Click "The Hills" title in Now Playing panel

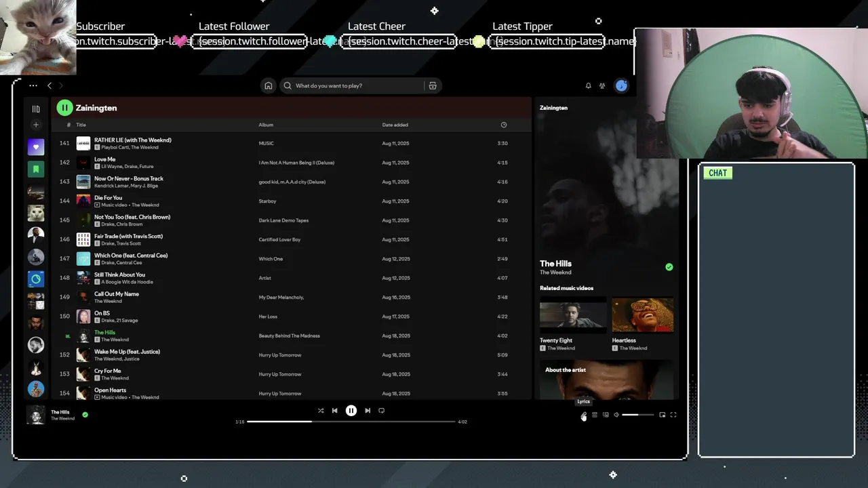point(555,263)
